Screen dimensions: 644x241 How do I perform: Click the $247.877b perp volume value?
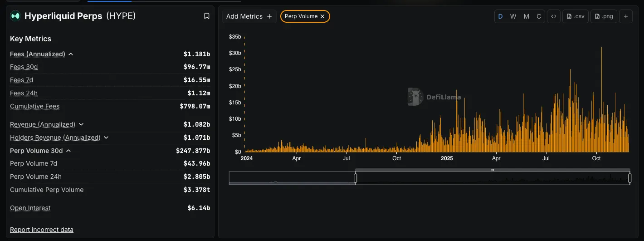coord(193,151)
